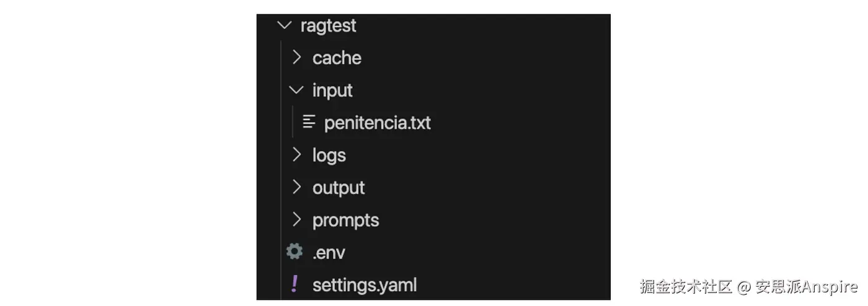The image size is (868, 306).
Task: Collapse the ragtest root folder chevron
Action: pyautogui.click(x=285, y=26)
